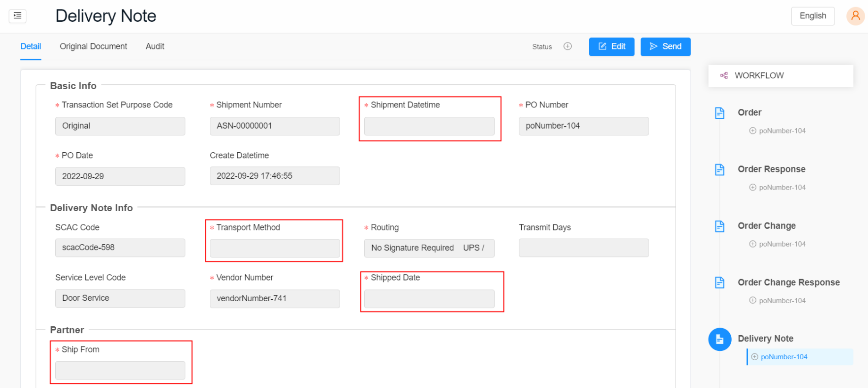868x388 pixels.
Task: Open the highlighted poNumber-104 Delivery Note link
Action: (784, 357)
